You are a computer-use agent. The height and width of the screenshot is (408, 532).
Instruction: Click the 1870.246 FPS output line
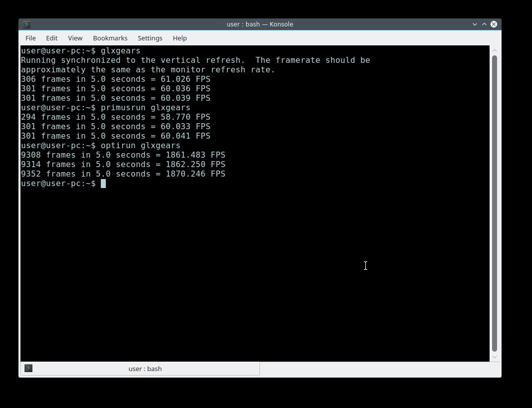123,174
